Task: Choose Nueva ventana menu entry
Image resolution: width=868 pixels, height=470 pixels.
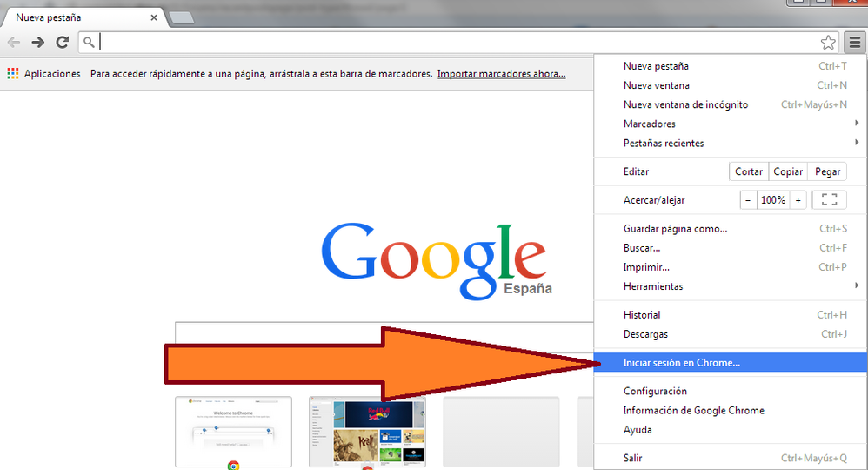Action: point(731,85)
